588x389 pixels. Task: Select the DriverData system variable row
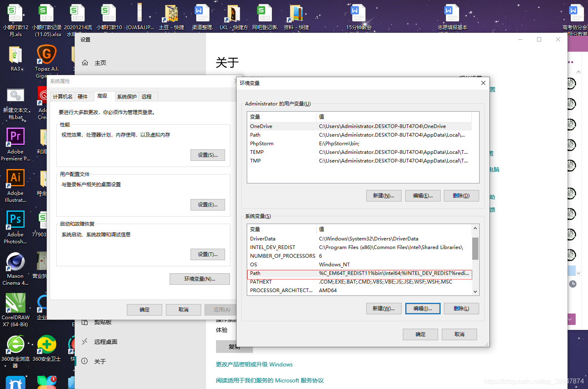click(x=360, y=239)
